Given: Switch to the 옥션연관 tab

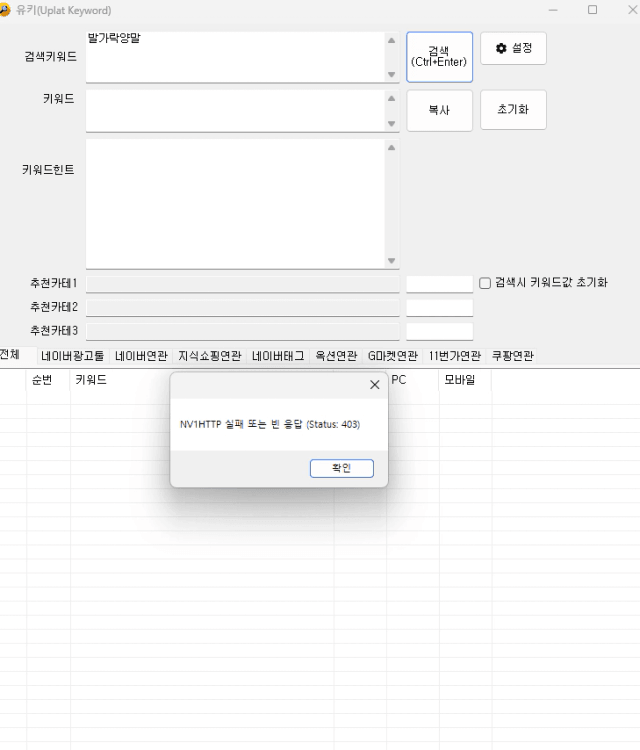Looking at the screenshot, I should [x=336, y=356].
